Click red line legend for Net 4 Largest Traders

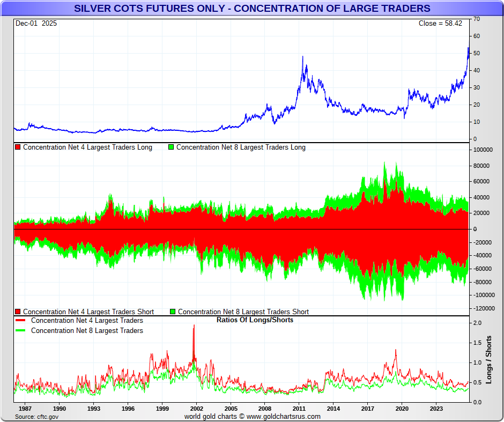point(20,321)
